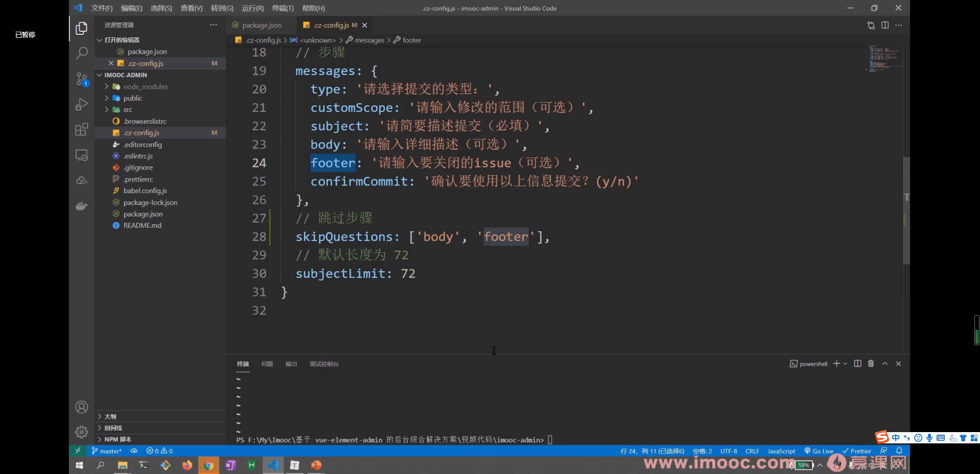This screenshot has width=980, height=474.
Task: Click the CRLF end-of-line selector
Action: 752,451
